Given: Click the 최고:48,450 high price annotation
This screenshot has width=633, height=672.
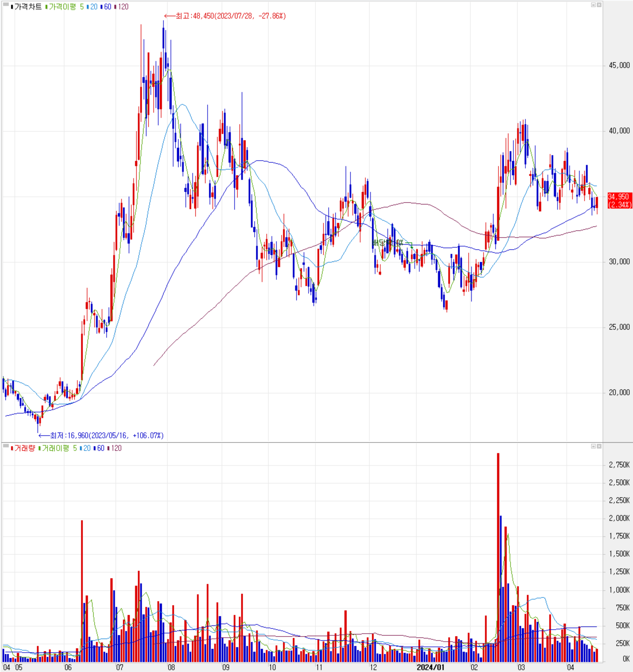Looking at the screenshot, I should pyautogui.click(x=225, y=16).
